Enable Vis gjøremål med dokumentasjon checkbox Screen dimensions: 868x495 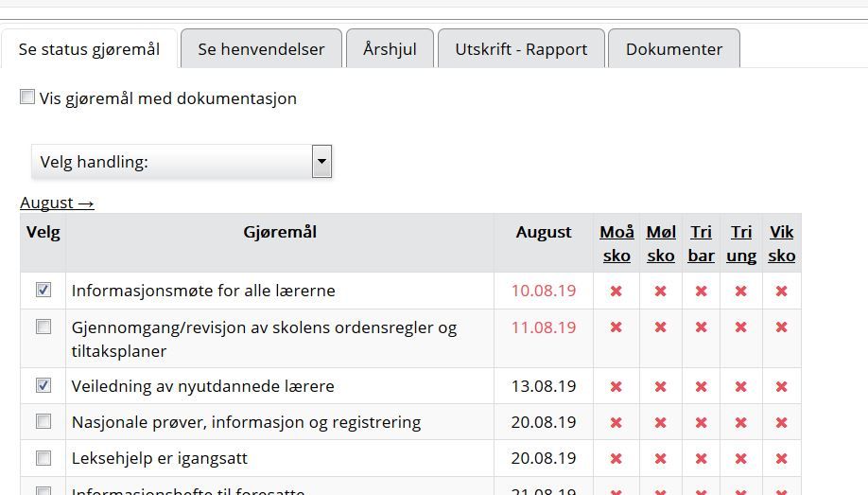27,97
